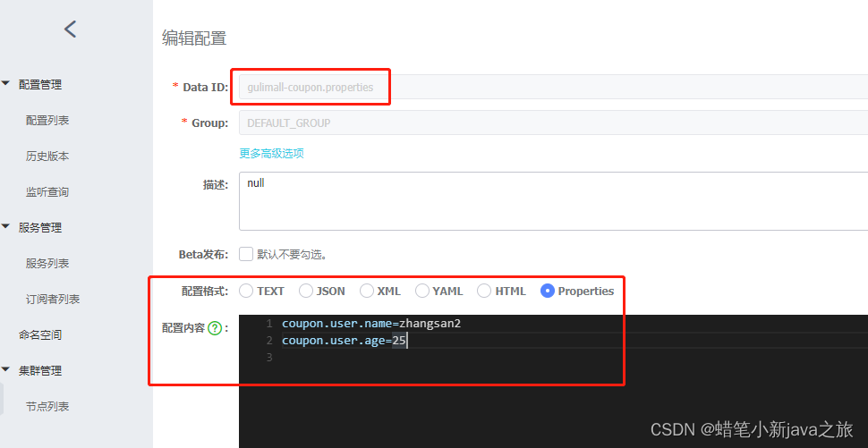Focus the Data ID field
The width and height of the screenshot is (868, 448).
tap(554, 87)
